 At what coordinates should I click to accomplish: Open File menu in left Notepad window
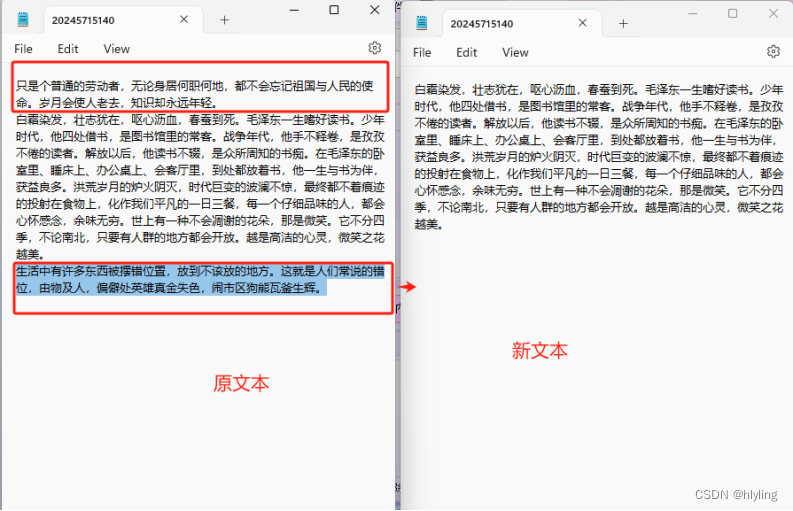pos(23,49)
